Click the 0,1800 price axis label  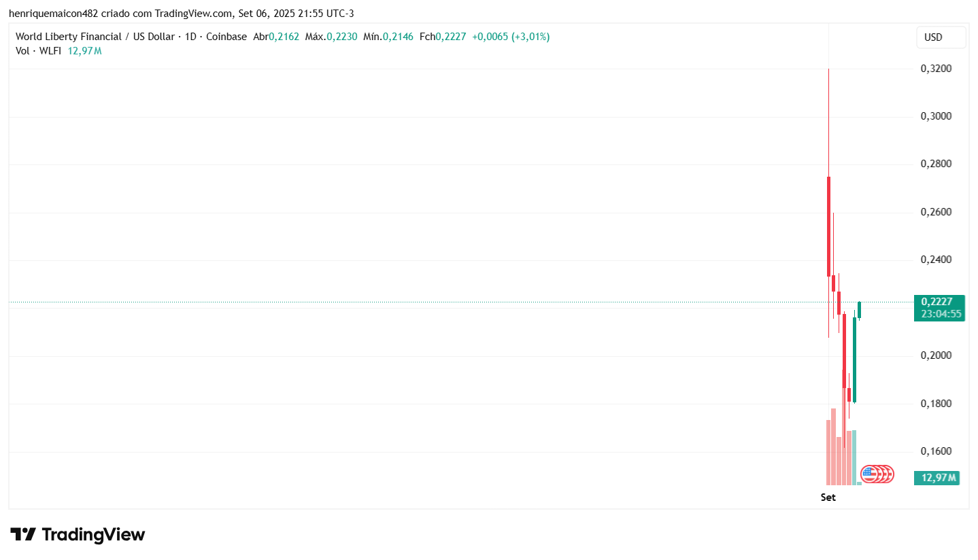[x=937, y=404]
